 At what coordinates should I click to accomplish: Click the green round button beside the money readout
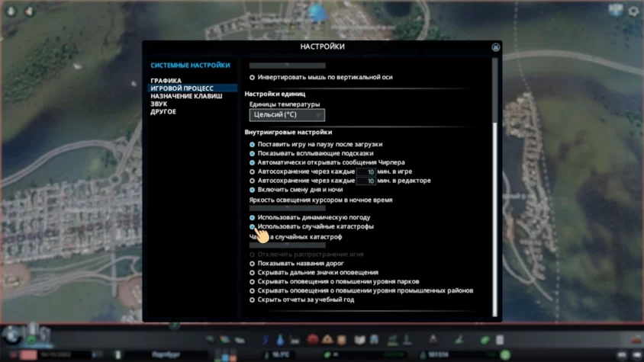pos(505,355)
